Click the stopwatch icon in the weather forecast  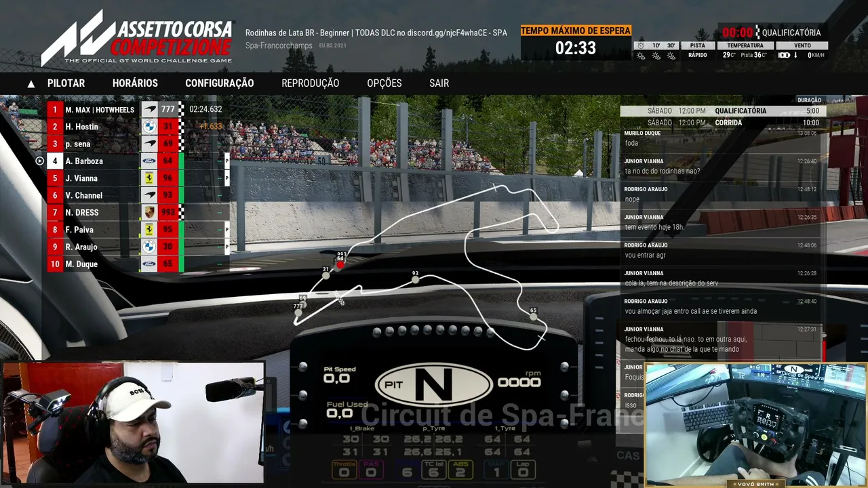(x=640, y=45)
